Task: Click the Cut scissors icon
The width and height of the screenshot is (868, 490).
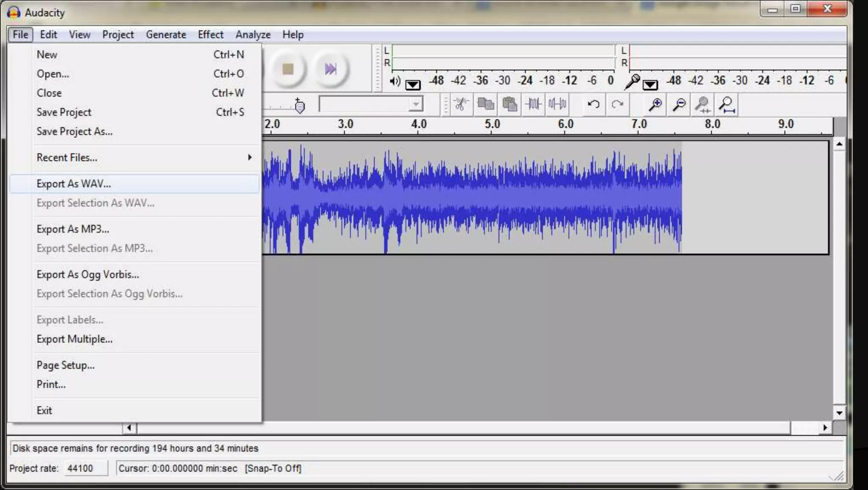Action: click(461, 104)
